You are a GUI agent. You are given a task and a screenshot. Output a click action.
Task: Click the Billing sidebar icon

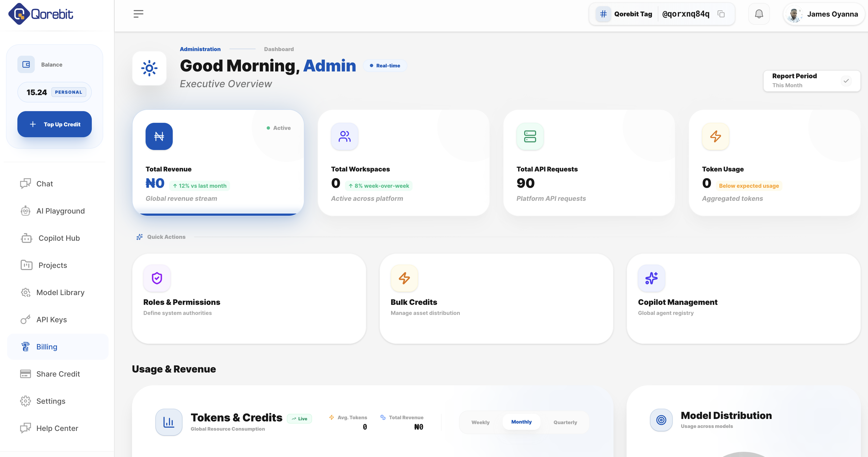pyautogui.click(x=25, y=347)
